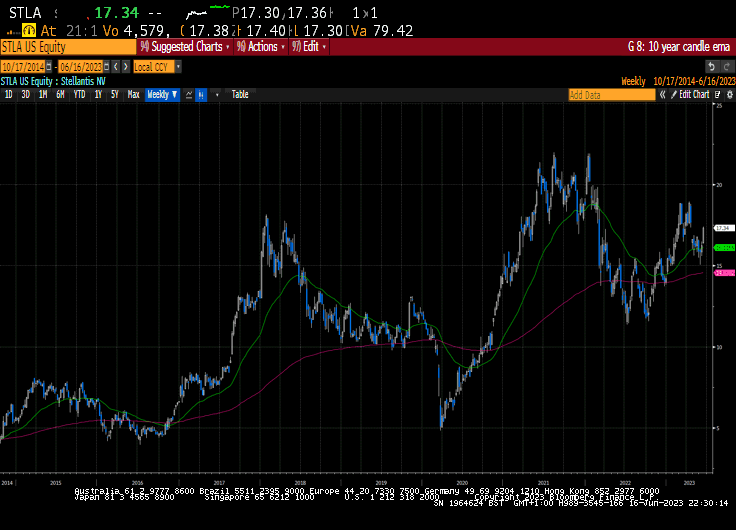The width and height of the screenshot is (736, 530).
Task: Shift date range back with left arrow
Action: 116,67
